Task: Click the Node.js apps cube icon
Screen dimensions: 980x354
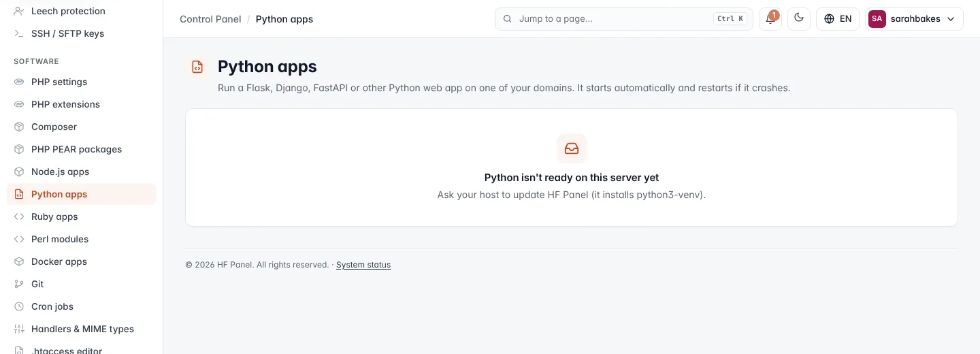Action: 19,172
